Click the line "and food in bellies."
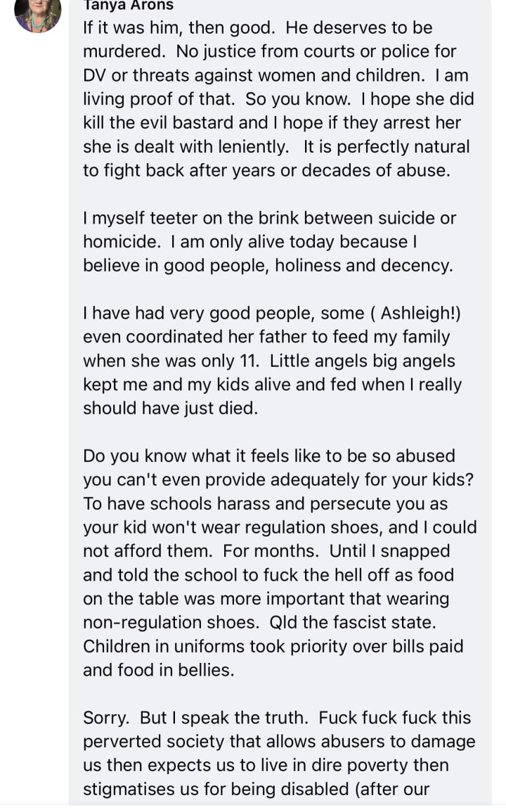The width and height of the screenshot is (506, 812). click(x=158, y=670)
